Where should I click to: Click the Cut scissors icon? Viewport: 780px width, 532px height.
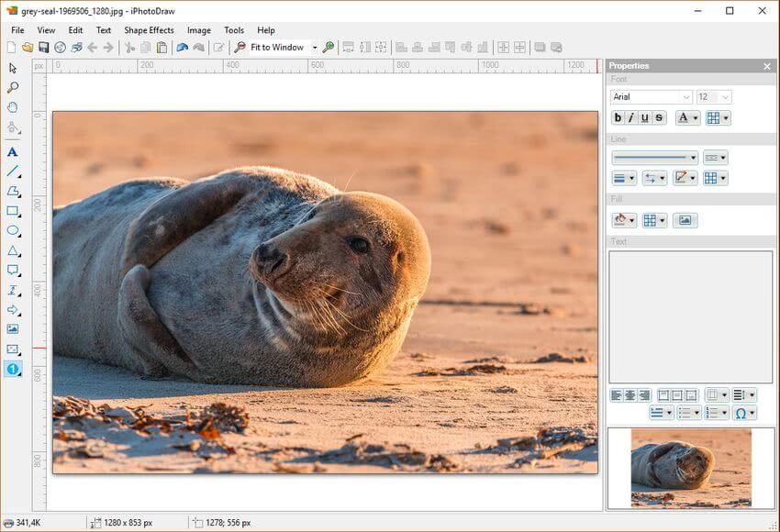pos(129,47)
